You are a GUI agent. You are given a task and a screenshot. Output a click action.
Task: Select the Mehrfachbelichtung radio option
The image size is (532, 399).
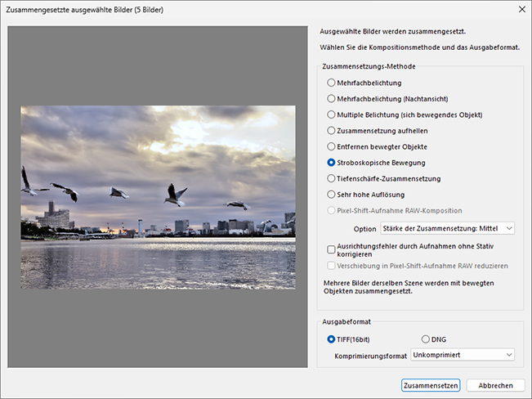(331, 83)
